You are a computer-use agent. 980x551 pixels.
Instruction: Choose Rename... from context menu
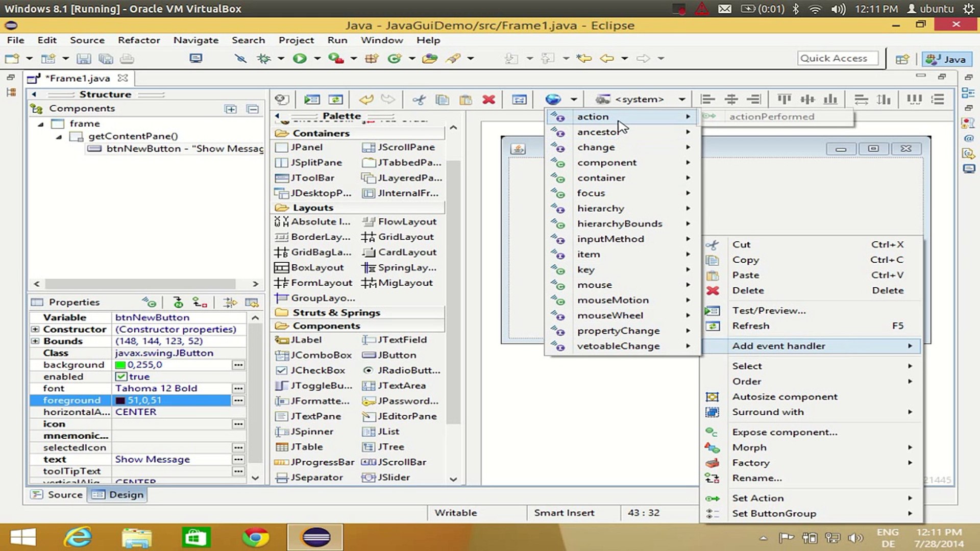[x=756, y=479]
